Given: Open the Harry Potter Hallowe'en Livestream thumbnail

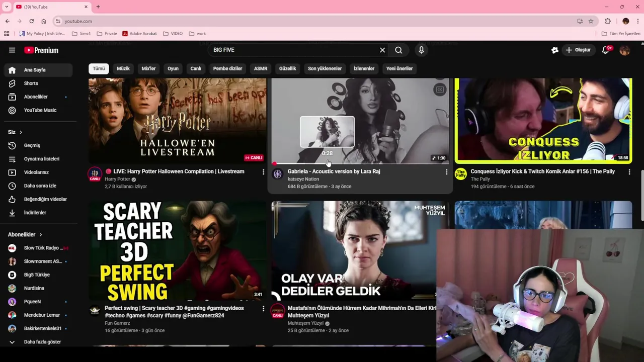Looking at the screenshot, I should click(x=178, y=121).
